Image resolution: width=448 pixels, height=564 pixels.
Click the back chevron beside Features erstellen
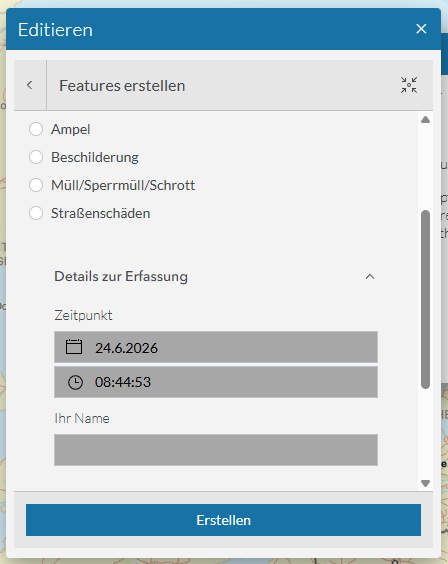(x=30, y=85)
